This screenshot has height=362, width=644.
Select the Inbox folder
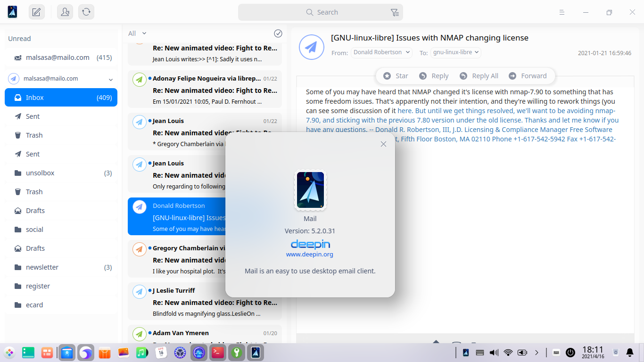click(x=61, y=98)
